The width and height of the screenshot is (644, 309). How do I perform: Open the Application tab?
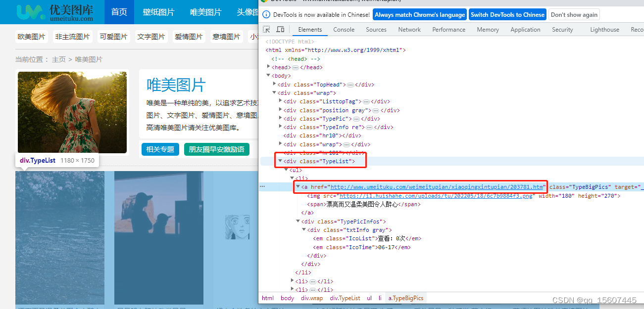pyautogui.click(x=526, y=30)
